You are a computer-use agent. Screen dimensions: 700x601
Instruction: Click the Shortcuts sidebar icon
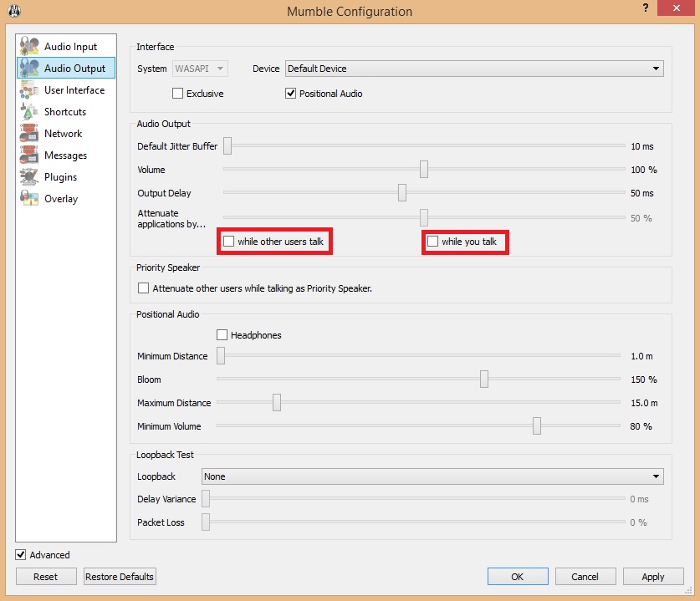(x=29, y=111)
